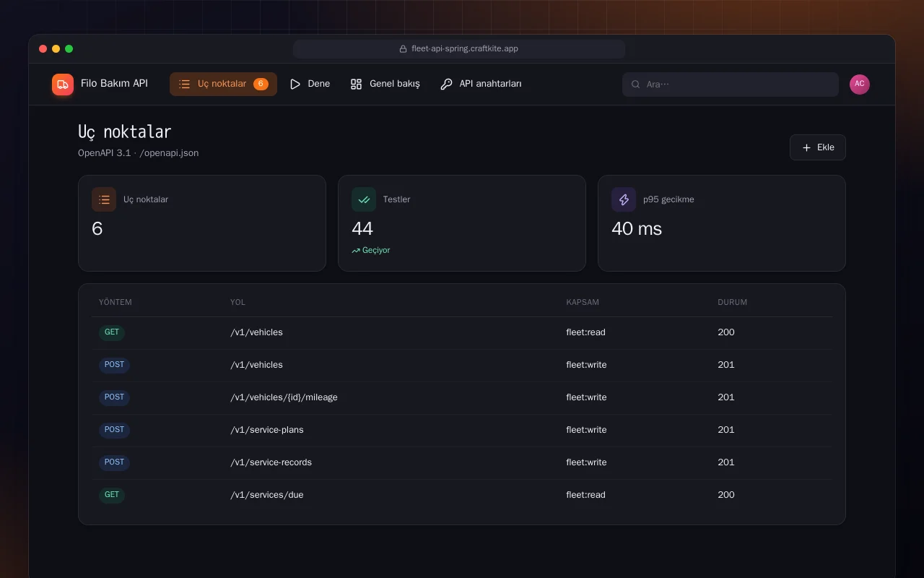This screenshot has width=924, height=578.
Task: Switch to Genel bakış tab
Action: click(x=385, y=85)
